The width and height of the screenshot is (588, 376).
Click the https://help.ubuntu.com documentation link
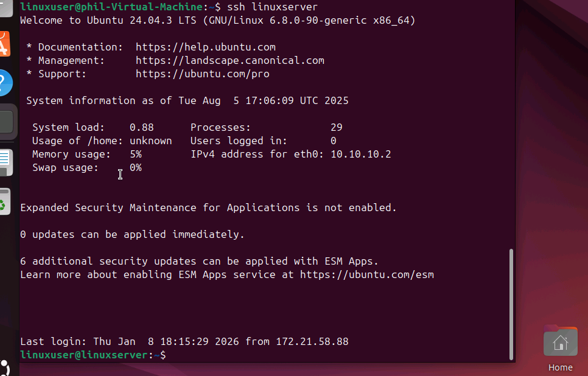coord(205,47)
